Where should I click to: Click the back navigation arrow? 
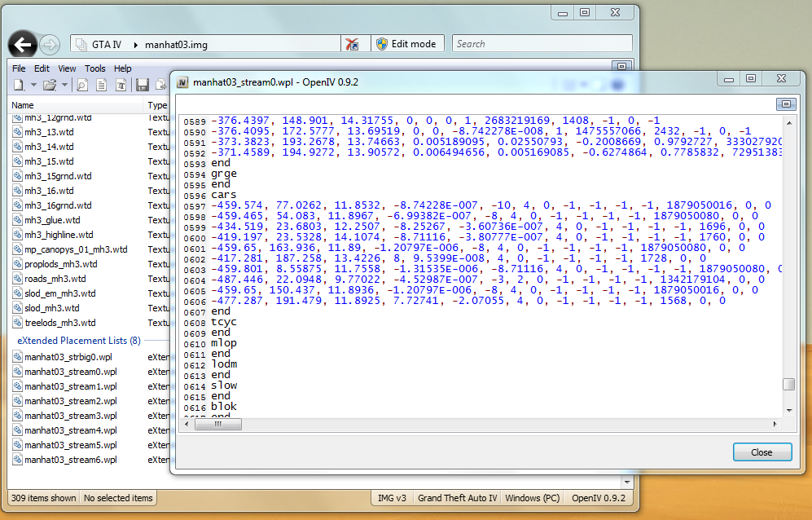tap(23, 44)
